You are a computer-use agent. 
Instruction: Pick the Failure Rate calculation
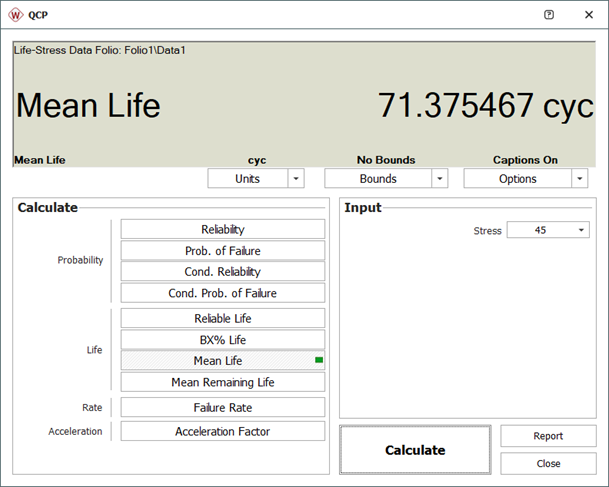click(x=223, y=408)
